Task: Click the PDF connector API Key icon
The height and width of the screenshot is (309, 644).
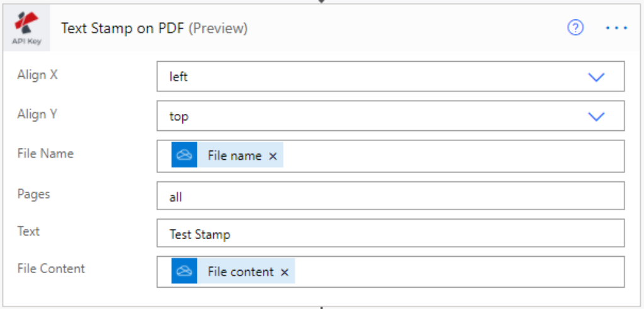Action: [x=26, y=28]
